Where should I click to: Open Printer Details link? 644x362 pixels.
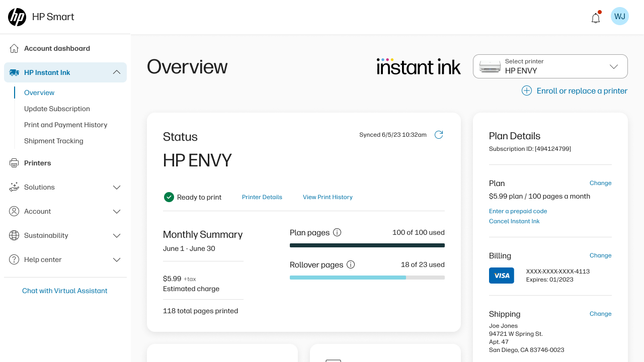coord(262,197)
